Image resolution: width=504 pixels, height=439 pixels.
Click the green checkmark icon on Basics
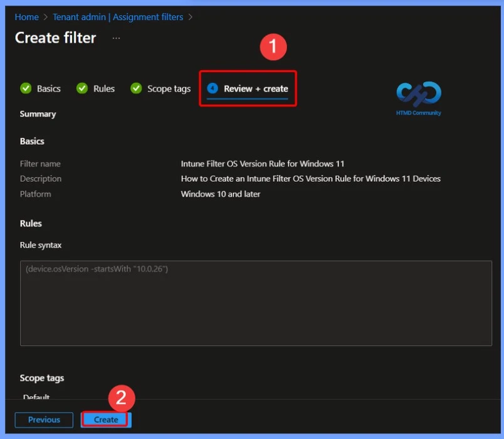tap(26, 88)
